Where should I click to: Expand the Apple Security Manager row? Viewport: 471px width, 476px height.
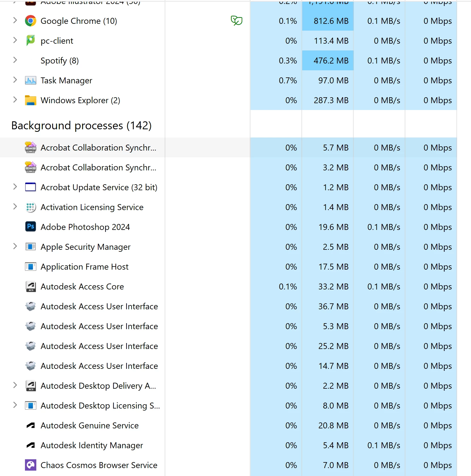pos(15,246)
